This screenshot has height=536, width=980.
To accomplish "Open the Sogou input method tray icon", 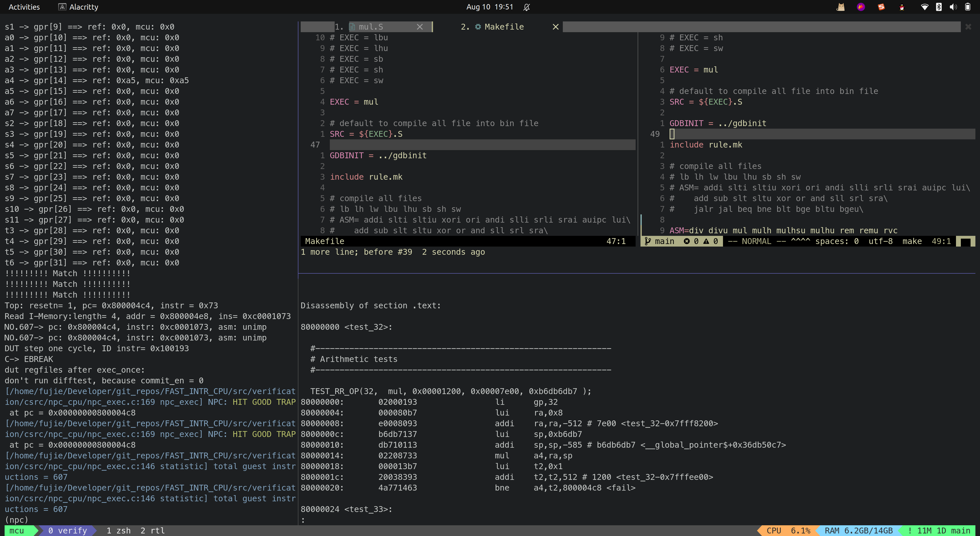I will click(881, 7).
